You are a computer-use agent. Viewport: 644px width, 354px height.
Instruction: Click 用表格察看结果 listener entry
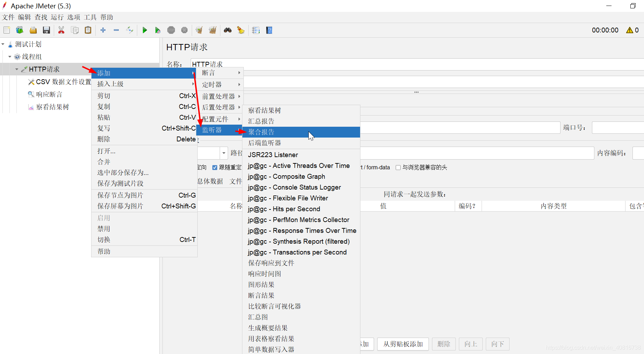click(x=301, y=339)
